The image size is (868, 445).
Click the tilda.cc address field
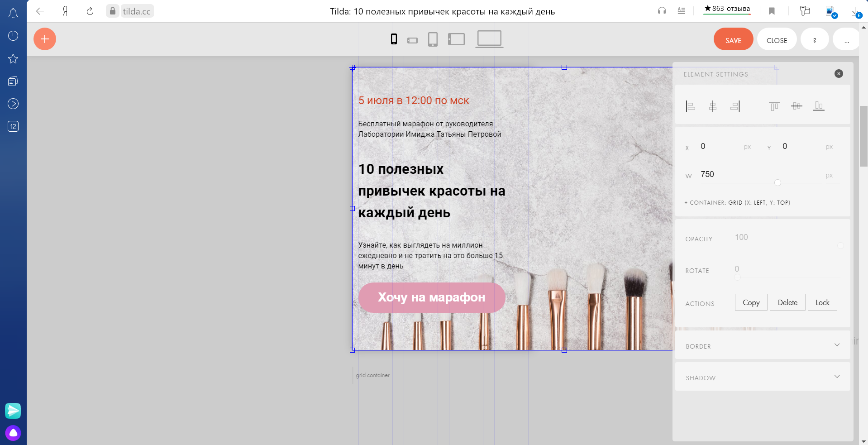pos(137,11)
